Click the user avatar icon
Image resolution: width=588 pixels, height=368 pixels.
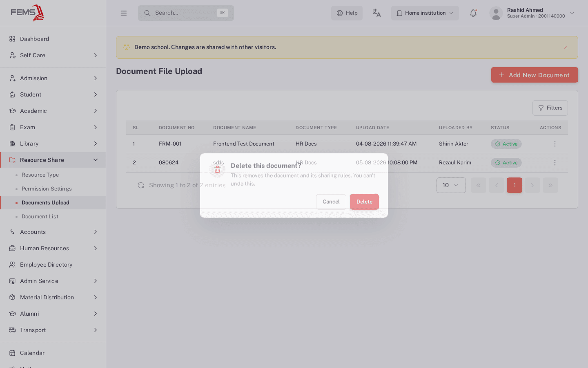[496, 13]
